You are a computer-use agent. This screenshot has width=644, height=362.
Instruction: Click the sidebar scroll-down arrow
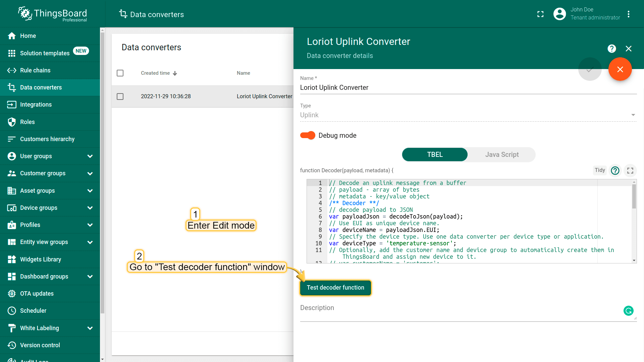[102, 359]
